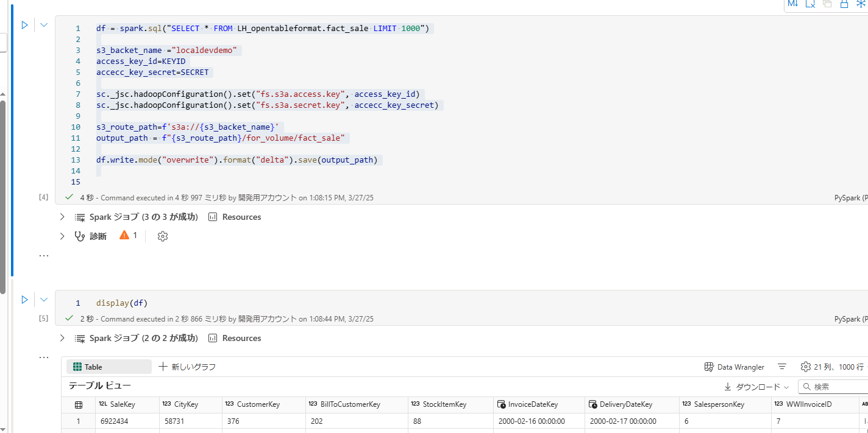Open the ダウンロード dropdown

756,387
